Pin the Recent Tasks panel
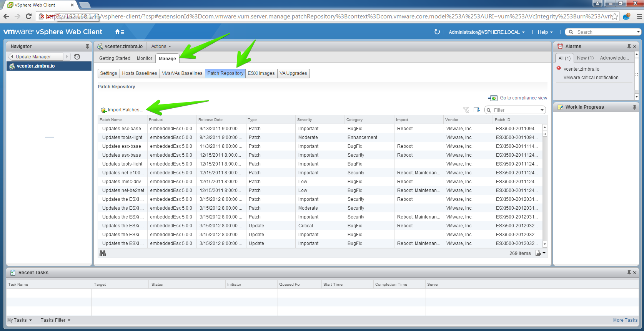Viewport: 644px width, 331px height. (x=629, y=273)
